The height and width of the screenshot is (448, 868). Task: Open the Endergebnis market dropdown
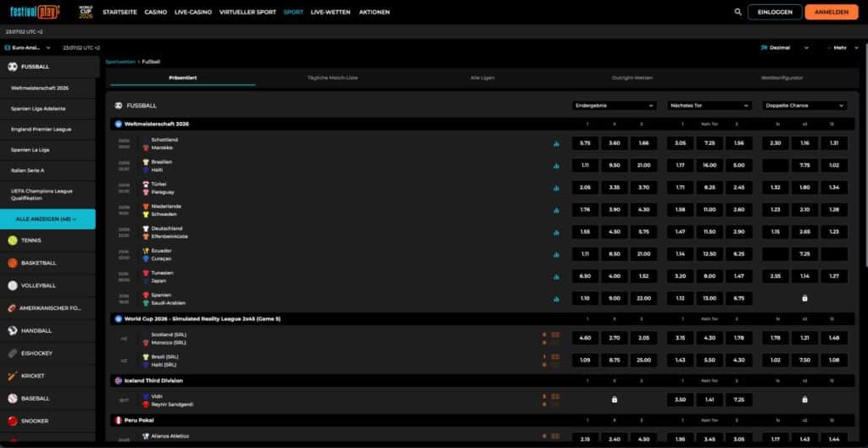[x=615, y=105]
